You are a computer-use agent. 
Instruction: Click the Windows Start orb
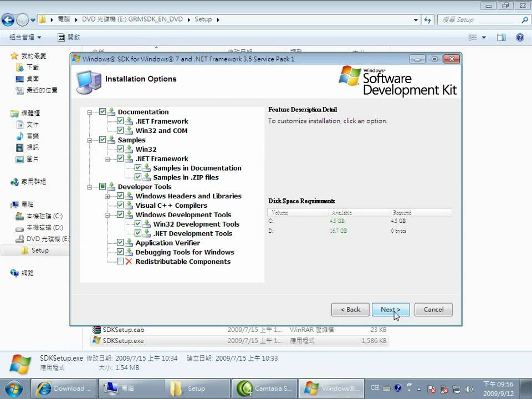(13, 389)
